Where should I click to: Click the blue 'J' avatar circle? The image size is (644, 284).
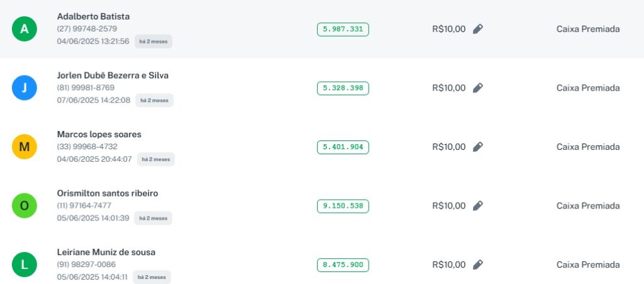coord(25,88)
